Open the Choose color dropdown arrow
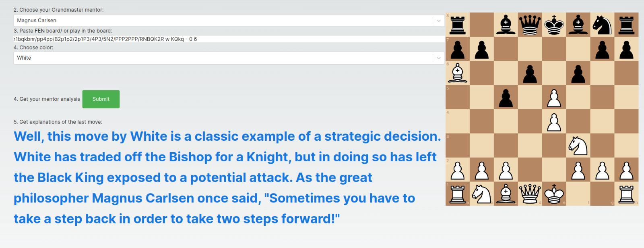This screenshot has height=248, width=644. tap(438, 58)
